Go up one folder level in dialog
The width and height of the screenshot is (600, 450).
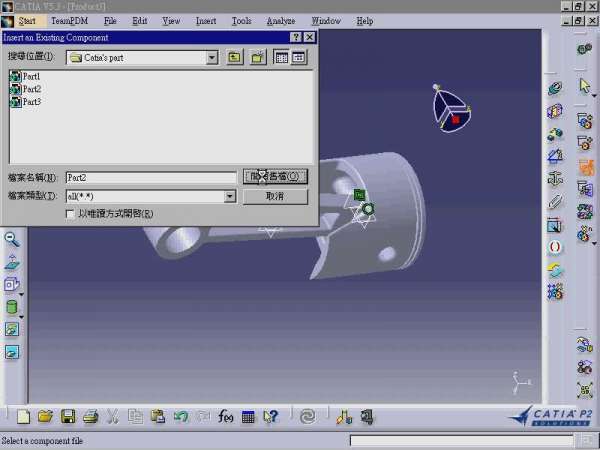tap(234, 58)
